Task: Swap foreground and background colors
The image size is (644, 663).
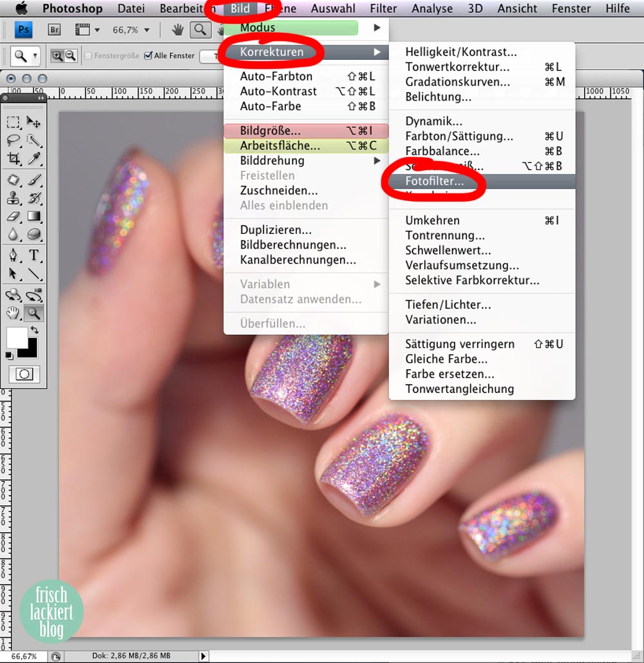Action: 35,330
